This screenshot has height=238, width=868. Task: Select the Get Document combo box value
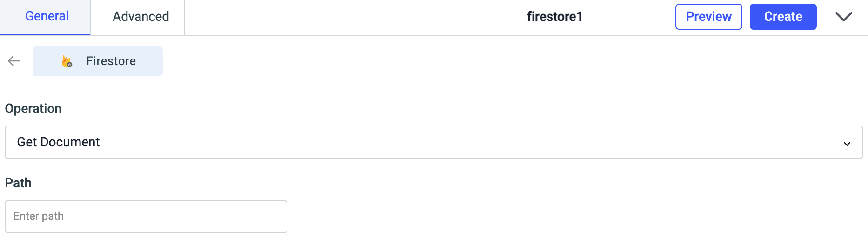tap(59, 142)
